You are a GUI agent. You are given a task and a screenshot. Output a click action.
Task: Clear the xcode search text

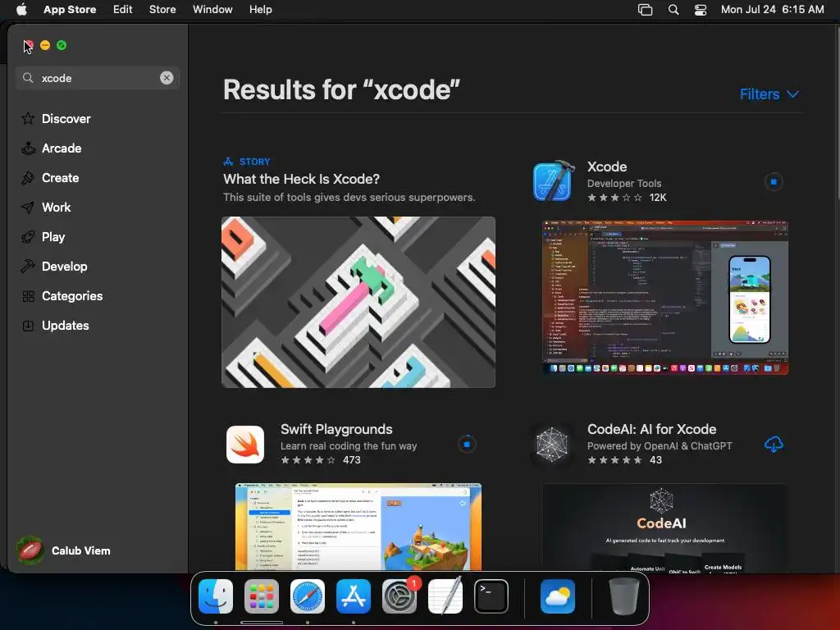[167, 78]
